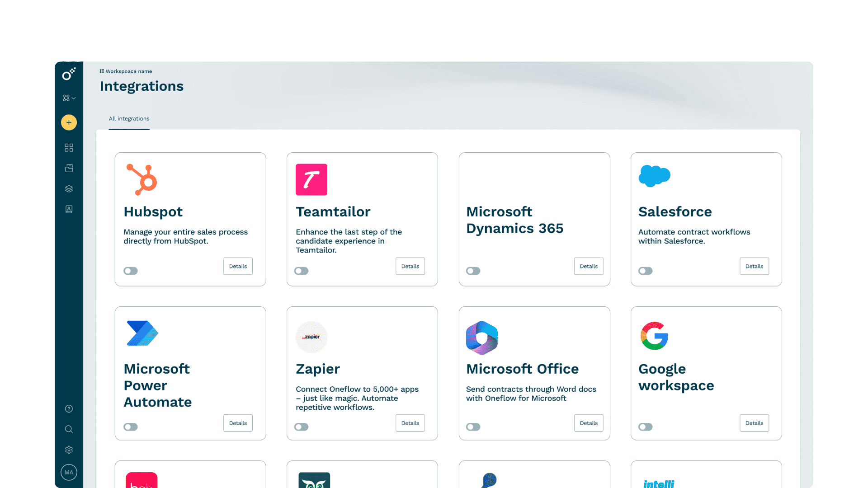Click the Microsoft Office card title
868x488 pixels.
coord(522,369)
